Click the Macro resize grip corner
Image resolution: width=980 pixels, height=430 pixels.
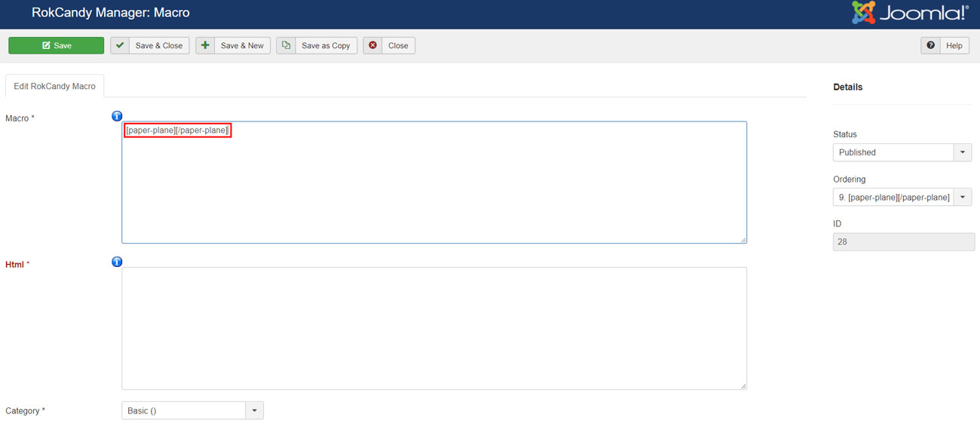(x=743, y=240)
